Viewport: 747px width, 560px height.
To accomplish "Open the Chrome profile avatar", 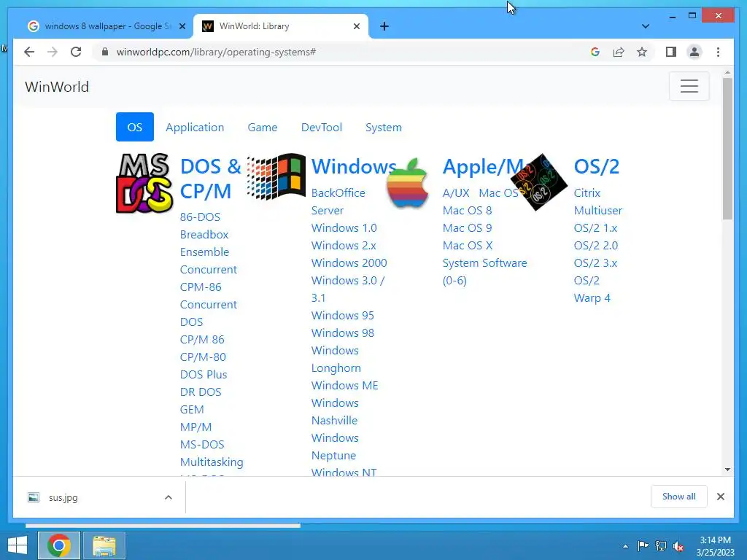I will [x=694, y=52].
